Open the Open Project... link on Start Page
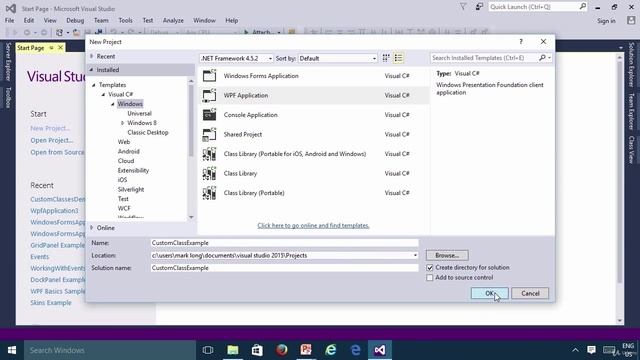Image resolution: width=640 pixels, height=360 pixels. click(52, 140)
